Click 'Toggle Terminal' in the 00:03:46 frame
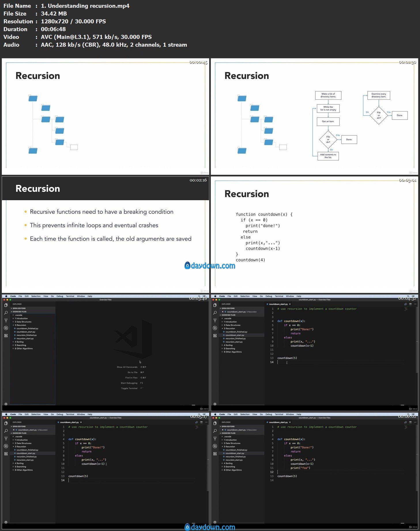Screen dimensions: 420x531 coord(129,388)
